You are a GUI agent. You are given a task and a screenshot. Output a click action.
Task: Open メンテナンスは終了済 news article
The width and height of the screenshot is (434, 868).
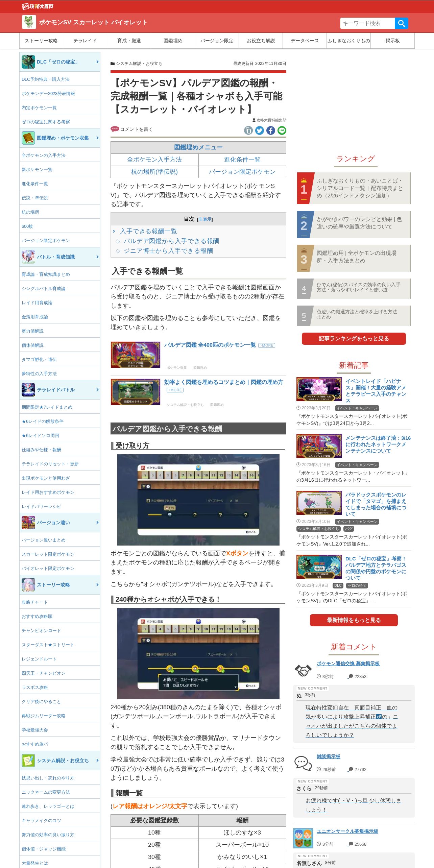(378, 444)
